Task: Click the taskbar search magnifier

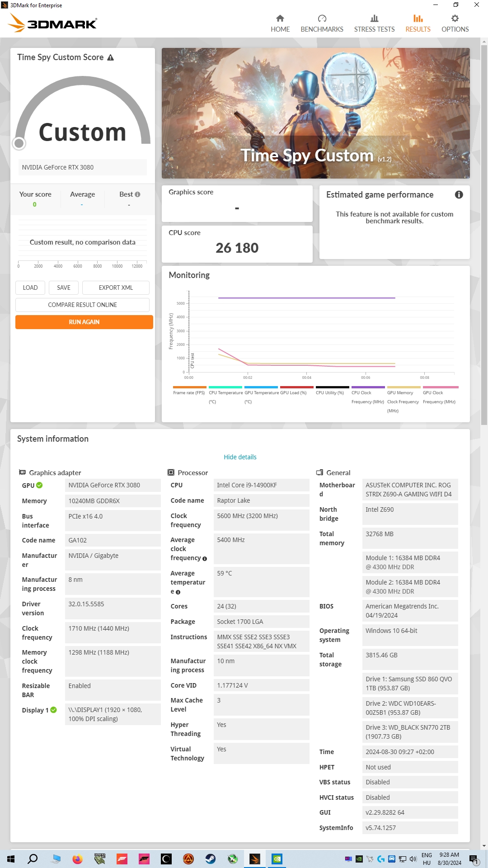Action: click(x=33, y=859)
